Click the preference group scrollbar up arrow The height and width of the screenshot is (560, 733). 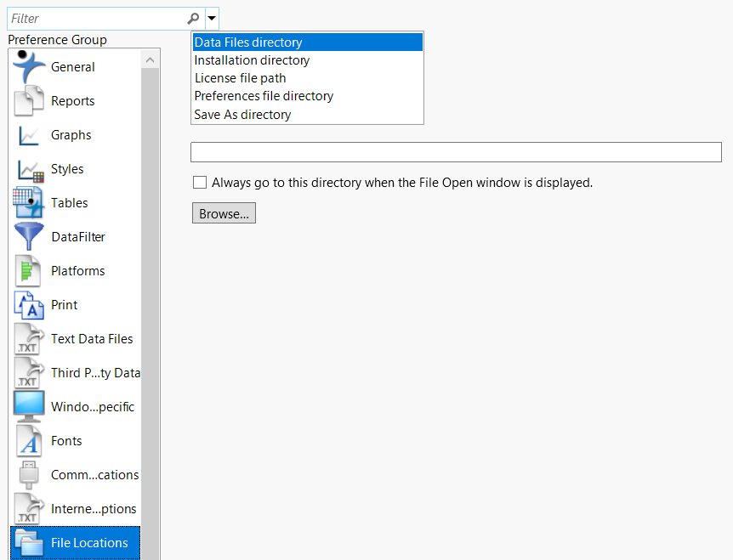151,59
